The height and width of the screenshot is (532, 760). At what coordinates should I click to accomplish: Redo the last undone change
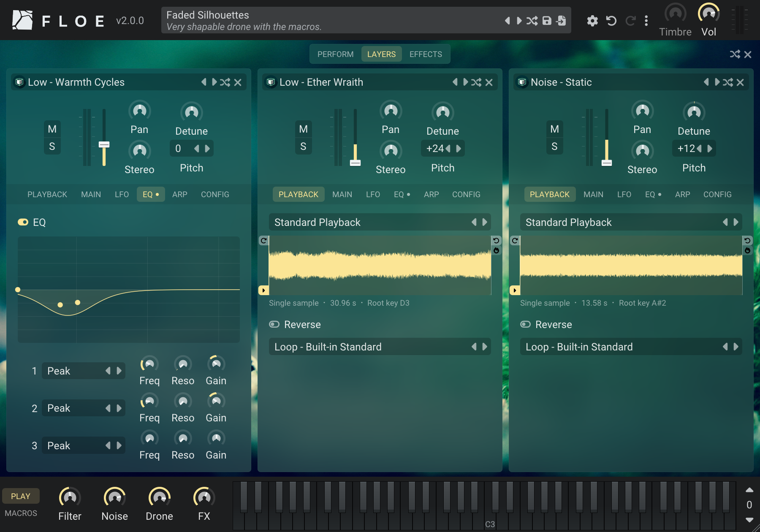pyautogui.click(x=630, y=21)
